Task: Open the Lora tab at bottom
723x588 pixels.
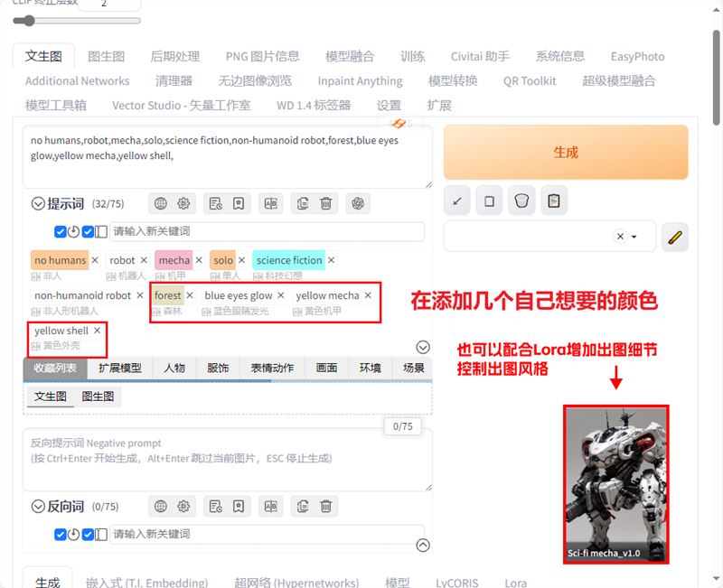Action: coord(515,583)
